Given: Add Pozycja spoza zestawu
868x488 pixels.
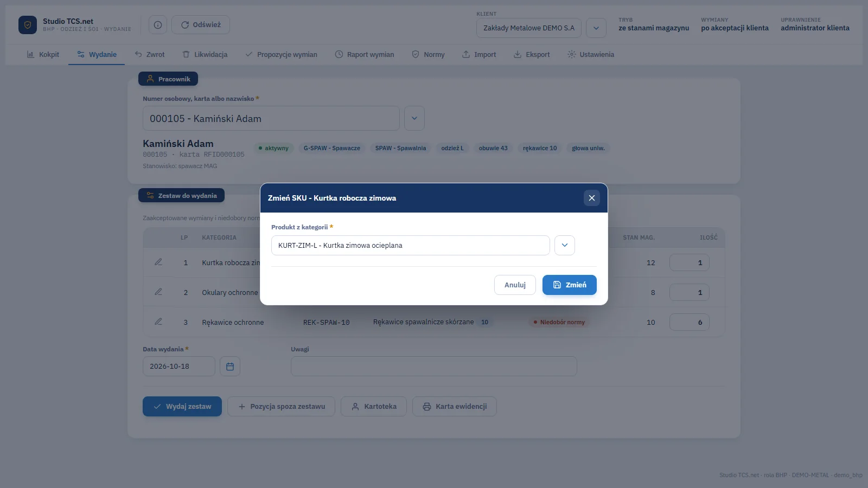Looking at the screenshot, I should tap(281, 407).
